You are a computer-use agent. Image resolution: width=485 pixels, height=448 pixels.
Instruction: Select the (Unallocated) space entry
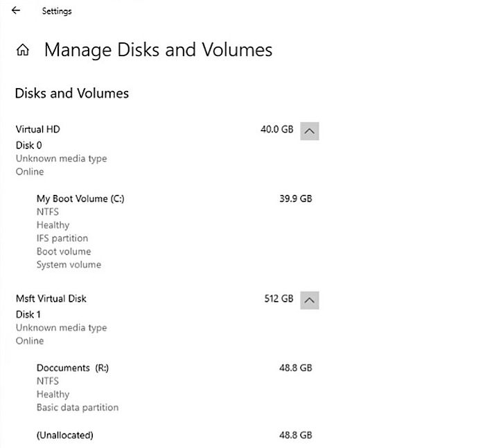click(64, 436)
